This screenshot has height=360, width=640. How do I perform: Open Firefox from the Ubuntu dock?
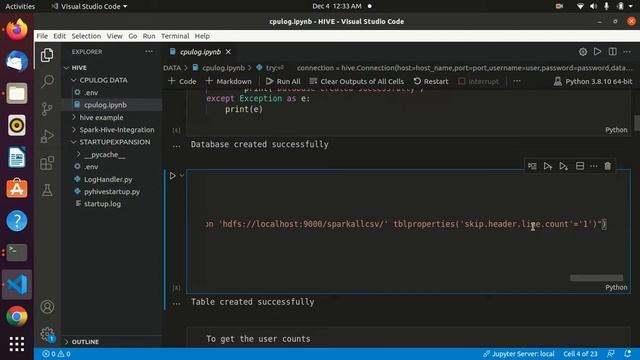tap(17, 29)
